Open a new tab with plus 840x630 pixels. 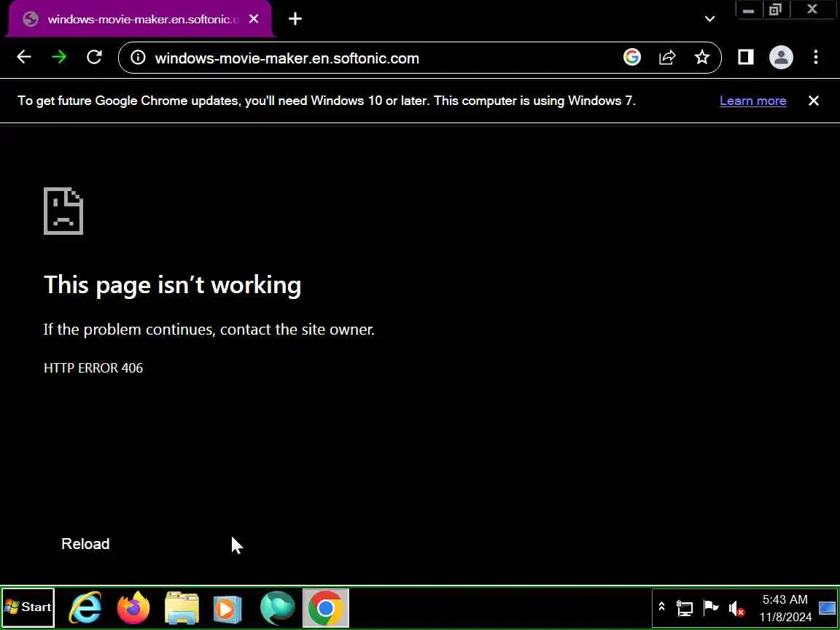click(x=295, y=19)
